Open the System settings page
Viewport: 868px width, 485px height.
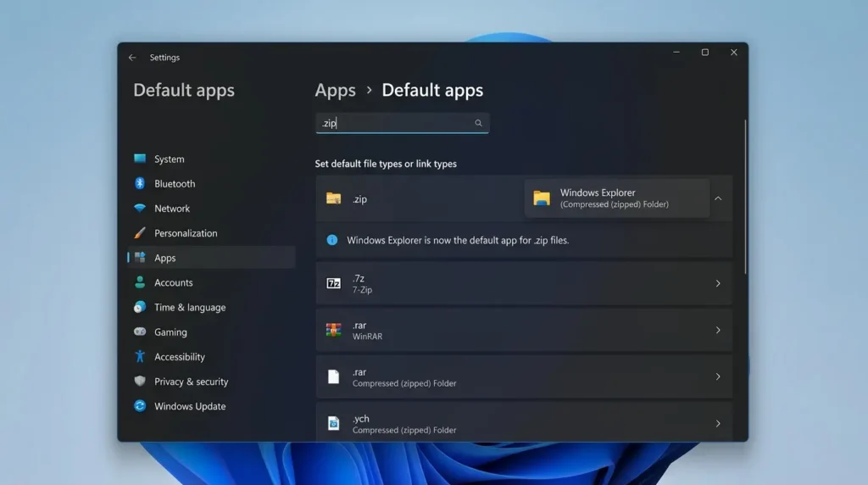pyautogui.click(x=211, y=159)
